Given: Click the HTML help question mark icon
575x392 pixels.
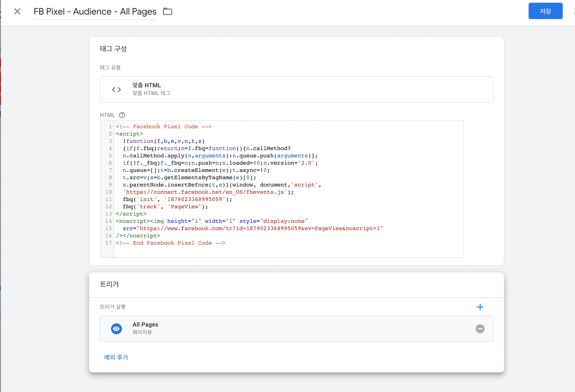Looking at the screenshot, I should tap(122, 115).
